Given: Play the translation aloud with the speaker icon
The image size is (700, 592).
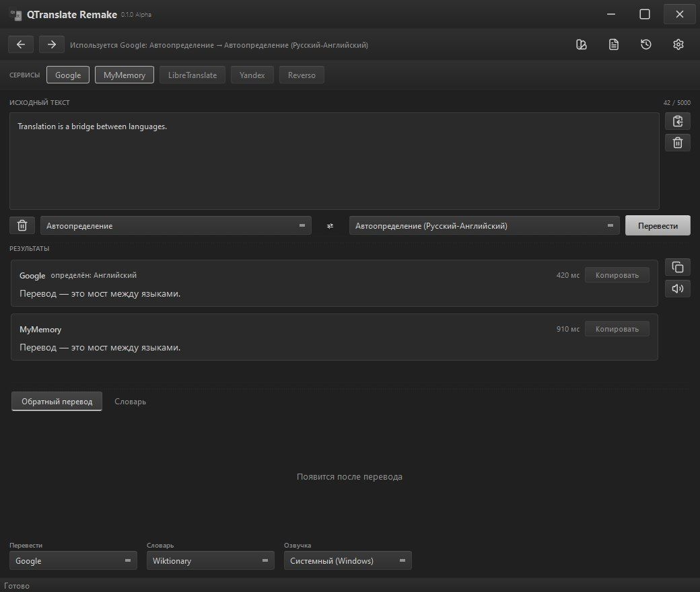Looking at the screenshot, I should (x=678, y=288).
